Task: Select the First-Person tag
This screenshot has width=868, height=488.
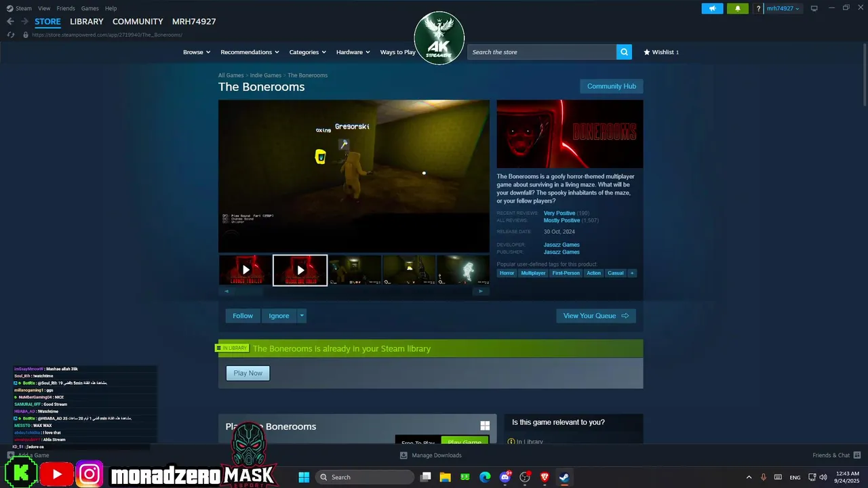Action: pos(566,273)
